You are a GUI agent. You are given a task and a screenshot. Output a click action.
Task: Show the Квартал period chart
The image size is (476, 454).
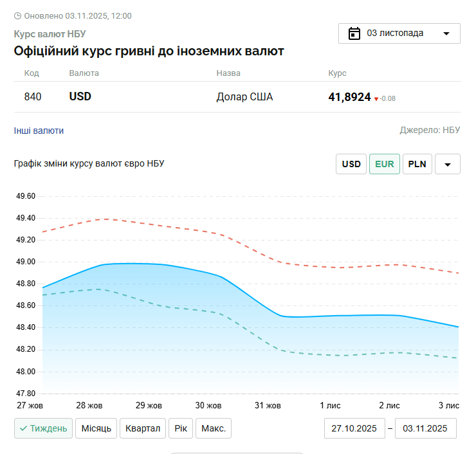143,428
